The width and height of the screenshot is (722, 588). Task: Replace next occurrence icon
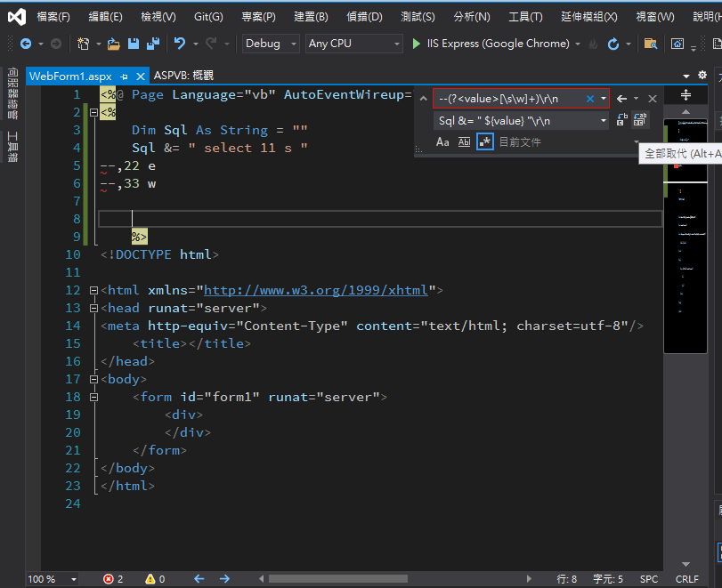(621, 120)
